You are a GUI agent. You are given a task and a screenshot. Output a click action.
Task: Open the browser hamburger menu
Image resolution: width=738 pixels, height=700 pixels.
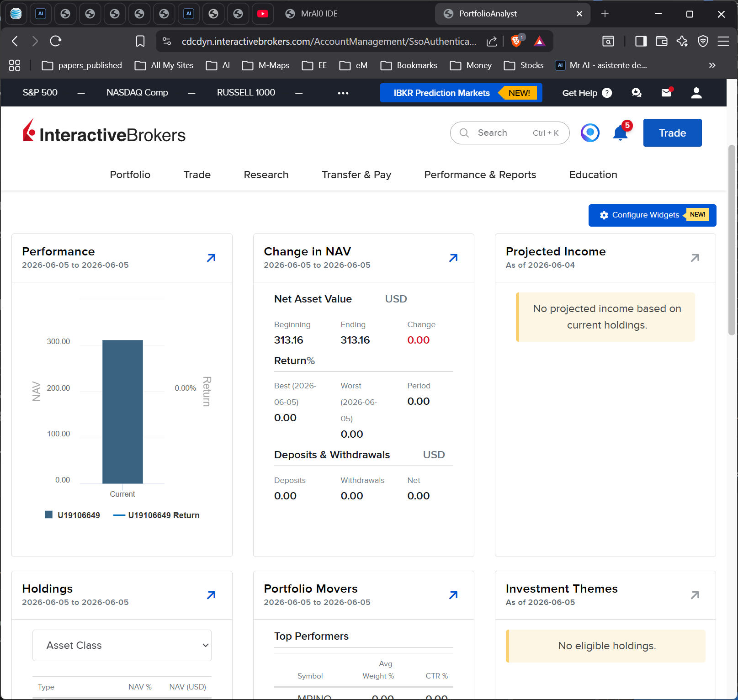[x=723, y=42]
